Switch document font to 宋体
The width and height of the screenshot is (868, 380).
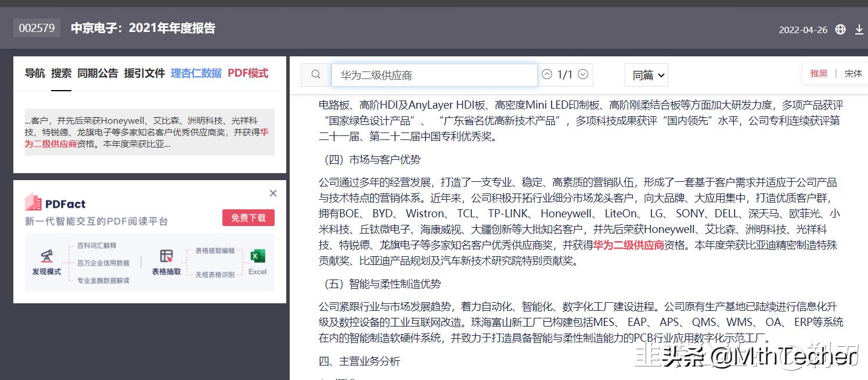tap(853, 73)
